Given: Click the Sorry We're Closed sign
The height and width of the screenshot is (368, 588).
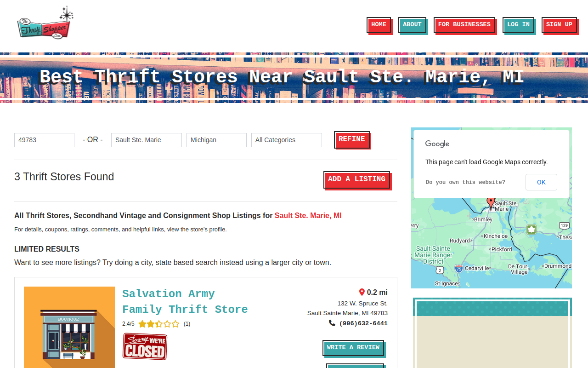Looking at the screenshot, I should point(145,346).
